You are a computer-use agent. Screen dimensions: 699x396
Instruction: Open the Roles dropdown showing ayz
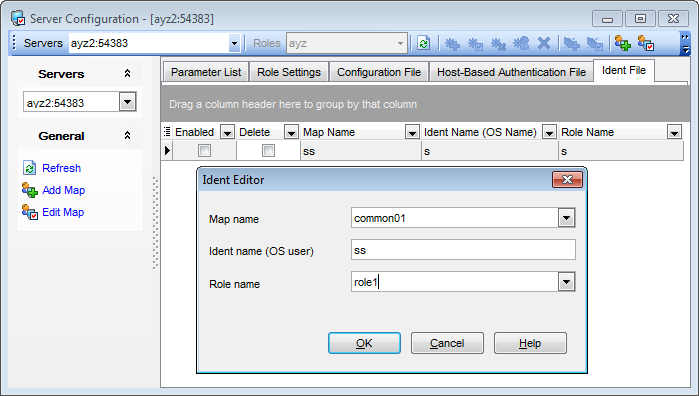[400, 44]
